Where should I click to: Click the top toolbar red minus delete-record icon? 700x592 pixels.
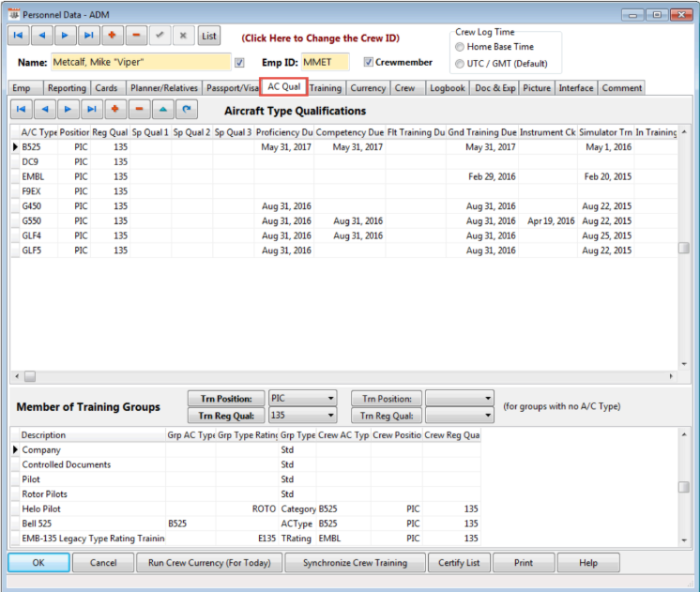tap(136, 36)
